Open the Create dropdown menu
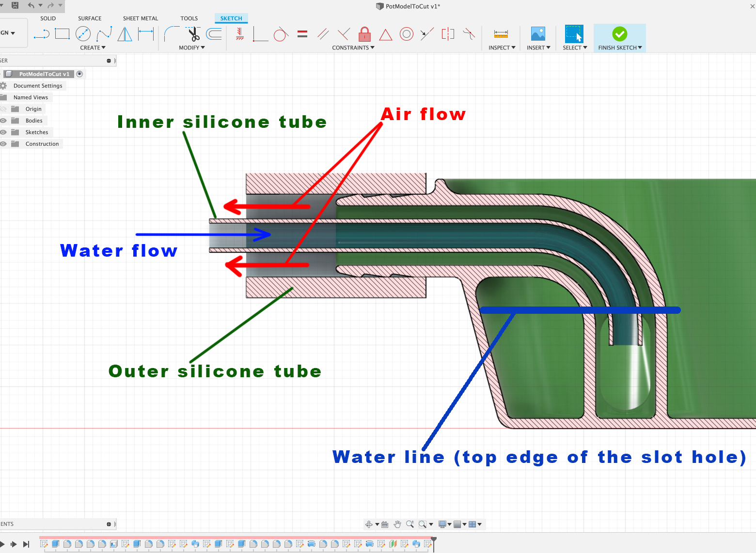This screenshot has width=756, height=553. [x=93, y=47]
